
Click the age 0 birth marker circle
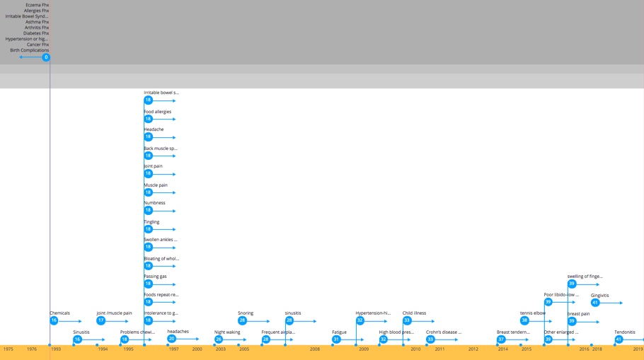(x=46, y=57)
